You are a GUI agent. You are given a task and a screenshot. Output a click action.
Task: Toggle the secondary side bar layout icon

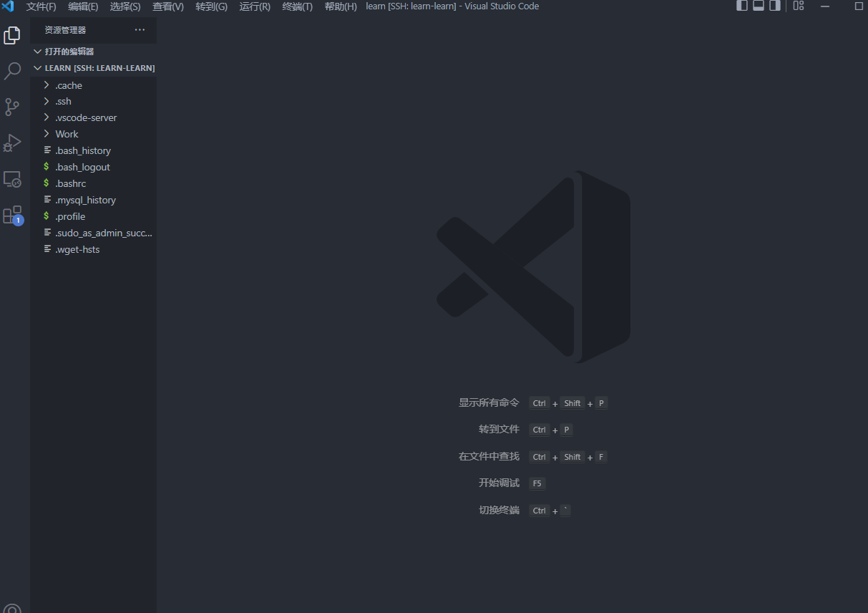(x=775, y=6)
